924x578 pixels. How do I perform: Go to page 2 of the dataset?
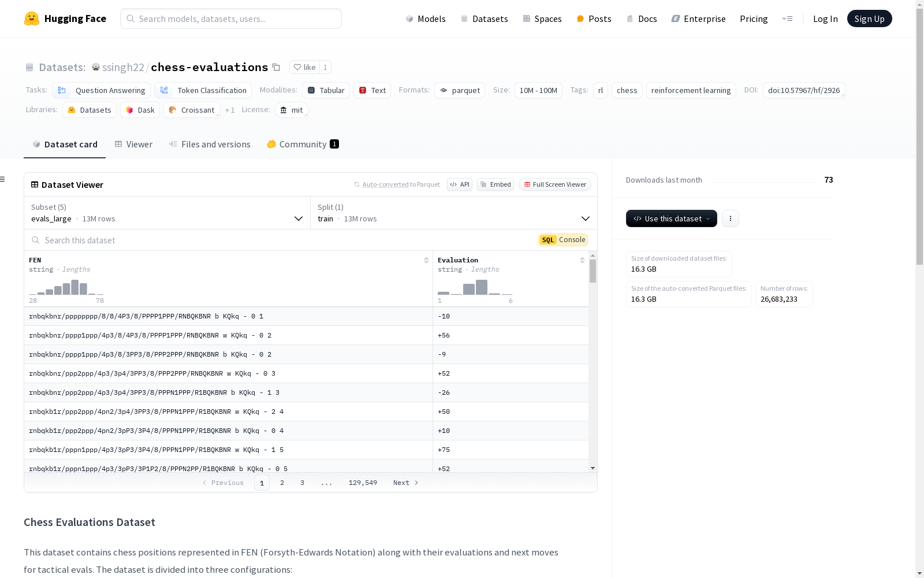(282, 483)
